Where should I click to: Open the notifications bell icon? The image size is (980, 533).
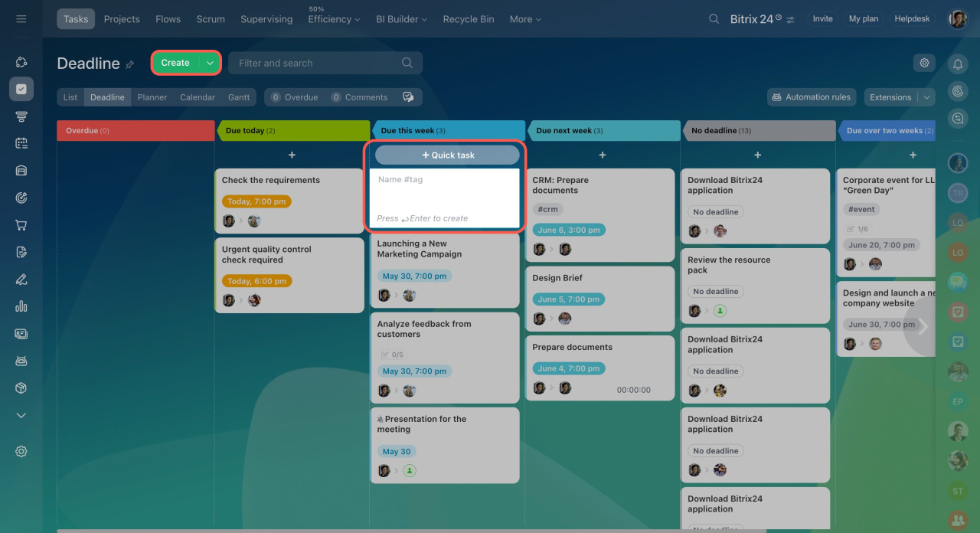pos(958,64)
